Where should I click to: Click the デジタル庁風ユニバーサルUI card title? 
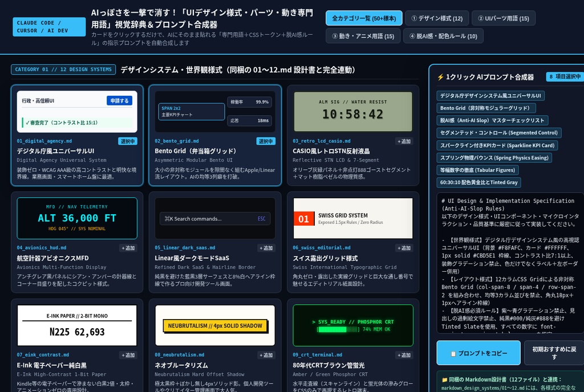coord(55,151)
